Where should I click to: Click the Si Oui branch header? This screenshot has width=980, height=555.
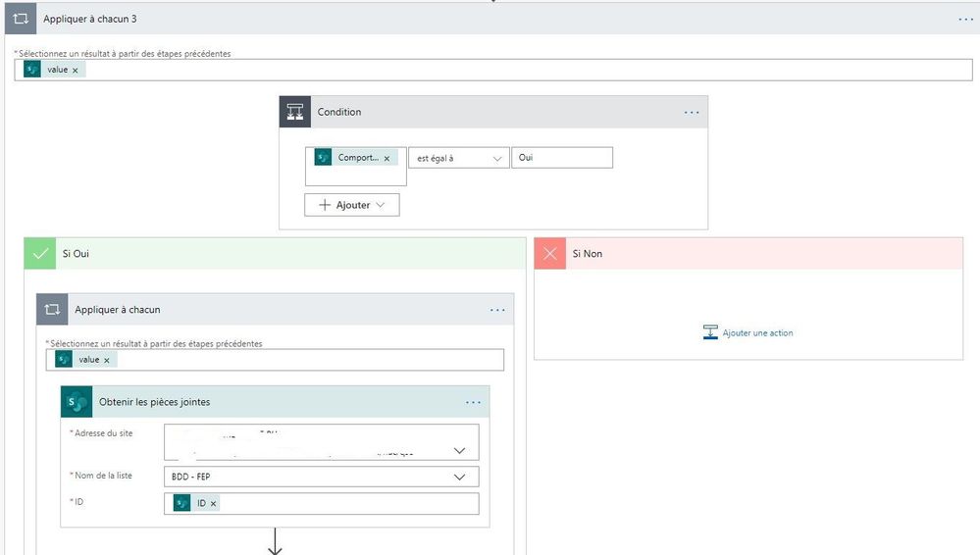pyautogui.click(x=275, y=254)
